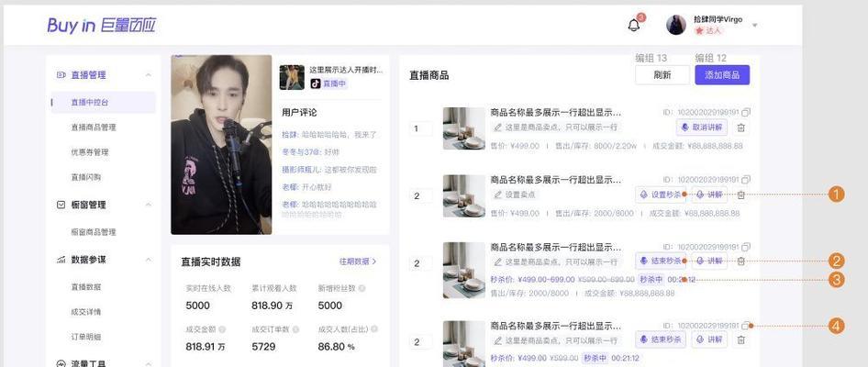The width and height of the screenshot is (868, 367).
Task: Collapse the 橱窗管理 sidebar section chevron
Action: click(149, 205)
